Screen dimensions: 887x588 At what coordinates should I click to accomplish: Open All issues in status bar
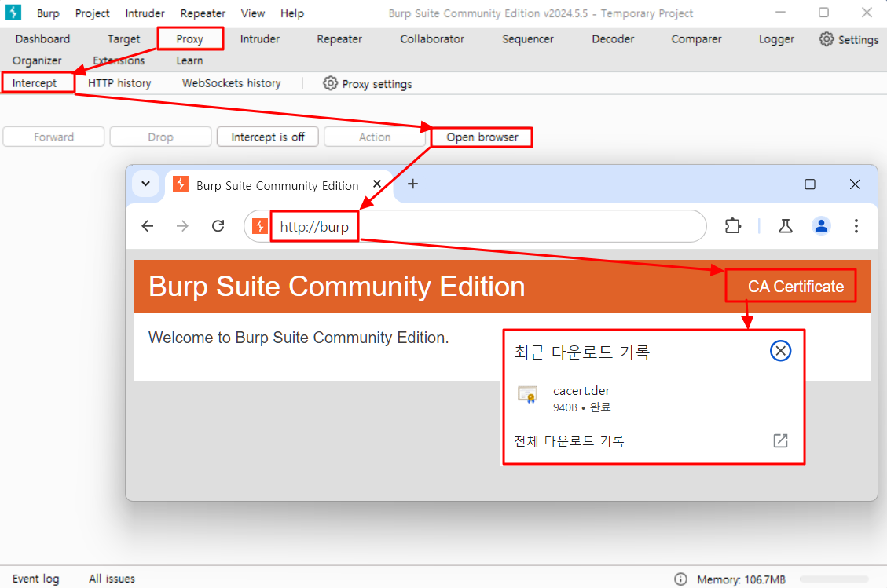pos(112,579)
